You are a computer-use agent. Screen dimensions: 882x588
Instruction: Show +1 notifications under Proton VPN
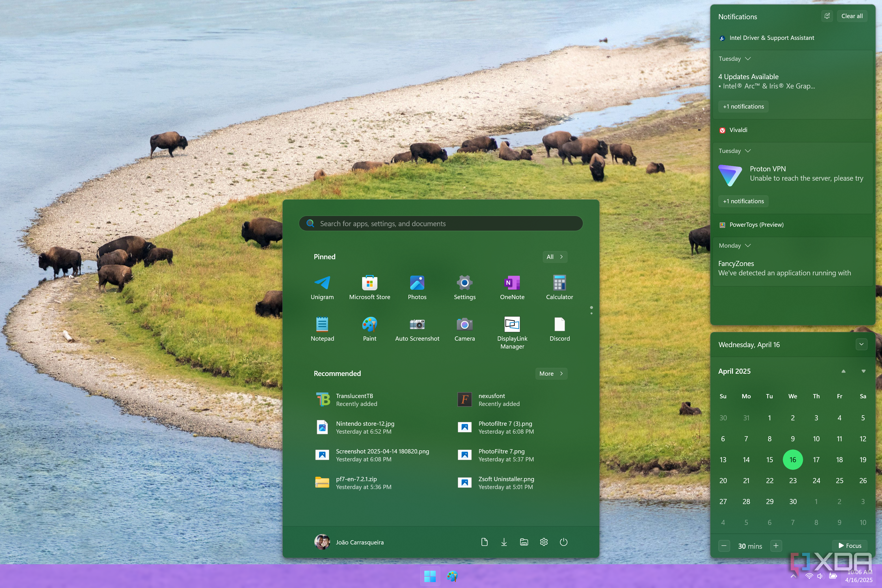click(x=743, y=201)
